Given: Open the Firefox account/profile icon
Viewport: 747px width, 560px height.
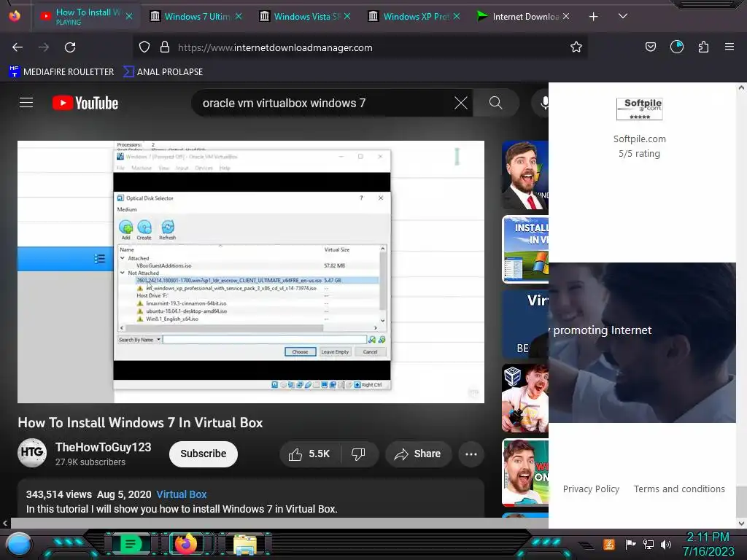Looking at the screenshot, I should pos(677,47).
